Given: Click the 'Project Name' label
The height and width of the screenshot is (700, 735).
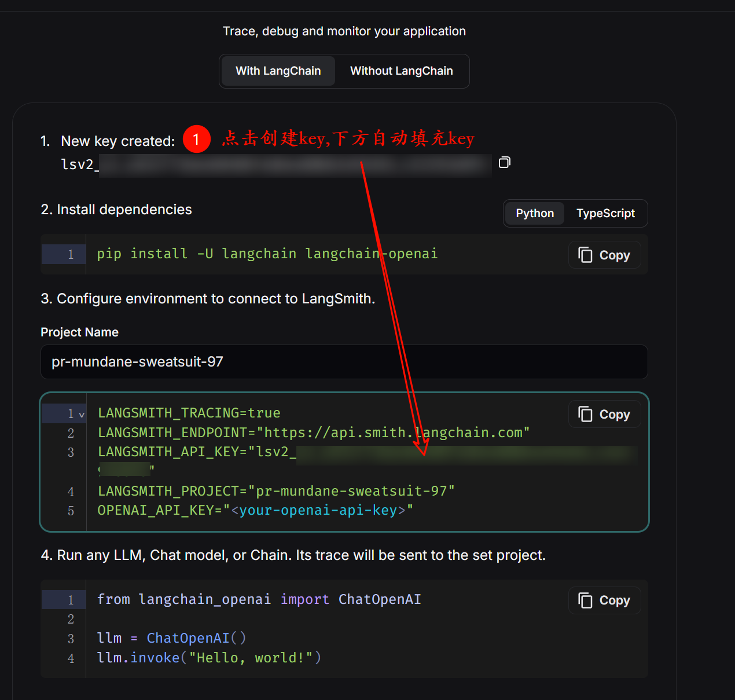Looking at the screenshot, I should click(80, 332).
